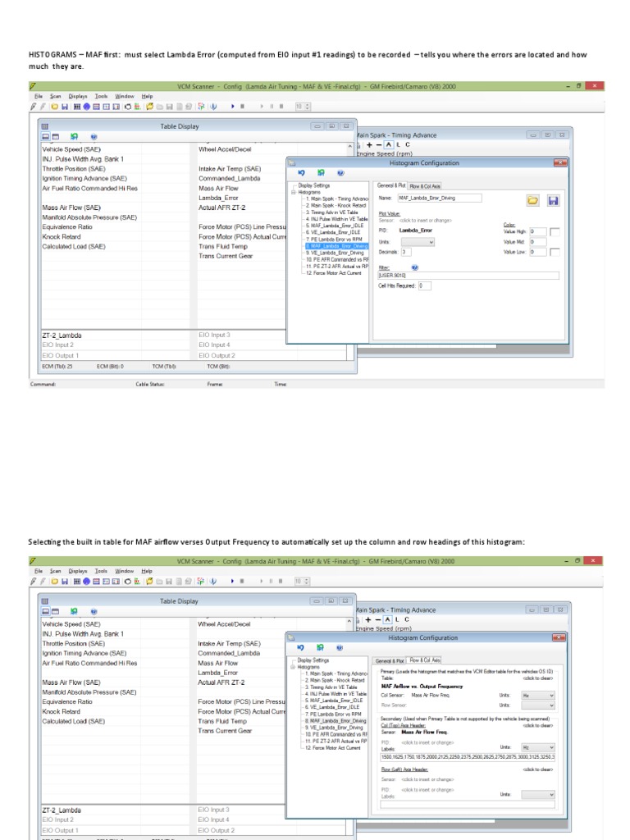630x840 pixels.
Task: Switch to General & Plot tab in second screenshot
Action: [x=390, y=660]
